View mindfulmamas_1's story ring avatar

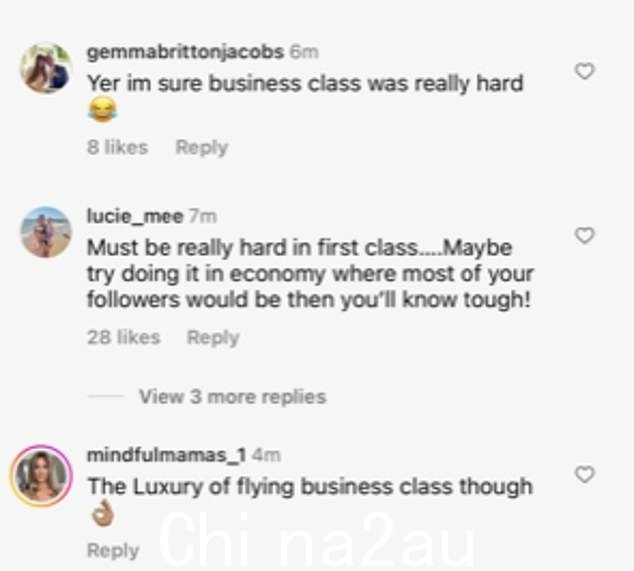click(42, 476)
